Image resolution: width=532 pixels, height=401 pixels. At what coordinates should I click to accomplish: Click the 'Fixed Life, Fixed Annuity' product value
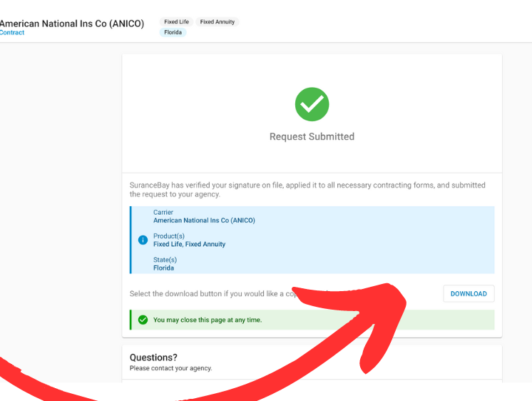click(189, 244)
